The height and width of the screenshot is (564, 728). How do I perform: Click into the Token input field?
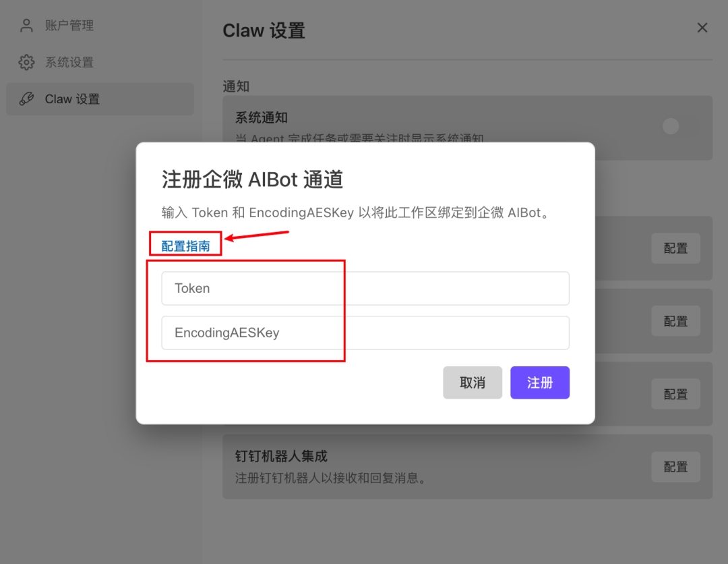point(365,288)
